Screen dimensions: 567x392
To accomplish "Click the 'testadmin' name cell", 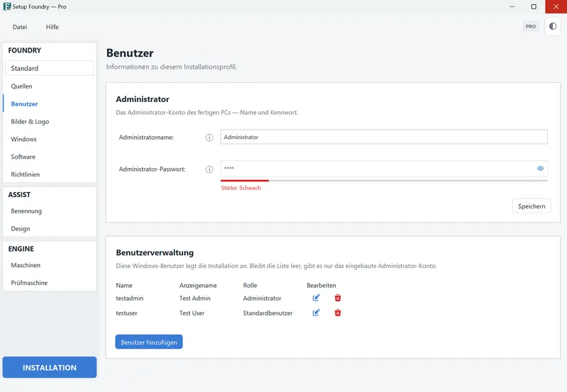I will [x=130, y=298].
